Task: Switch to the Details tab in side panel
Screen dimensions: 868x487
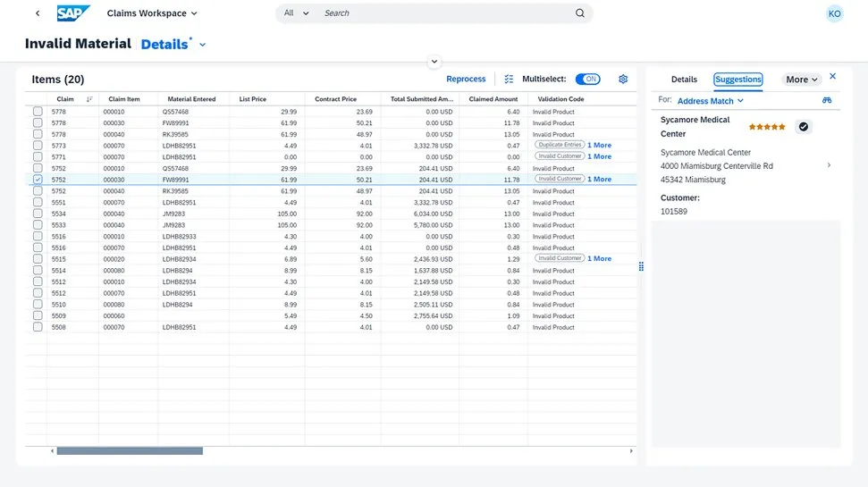Action: point(684,80)
